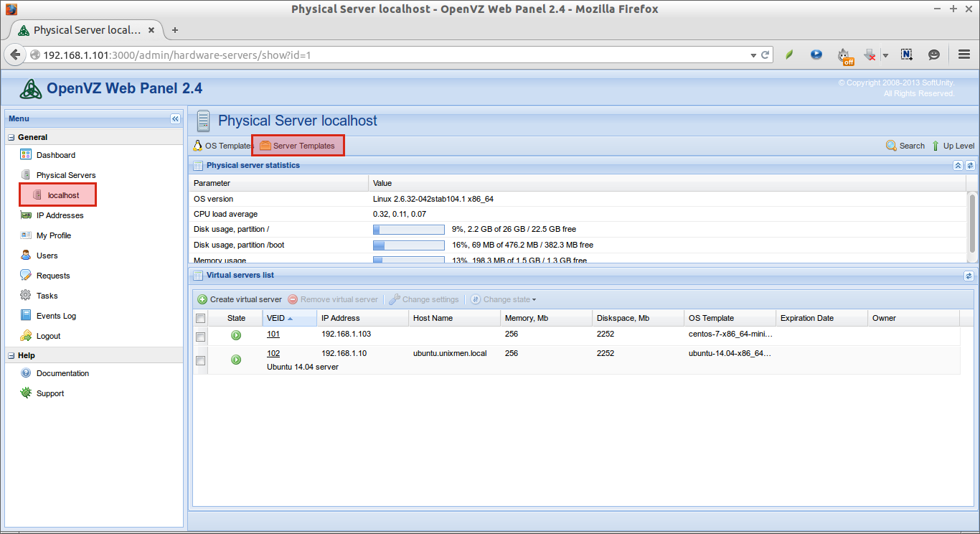Viewport: 980px width, 534px height.
Task: Open the Dashboard menu item
Action: coord(56,155)
